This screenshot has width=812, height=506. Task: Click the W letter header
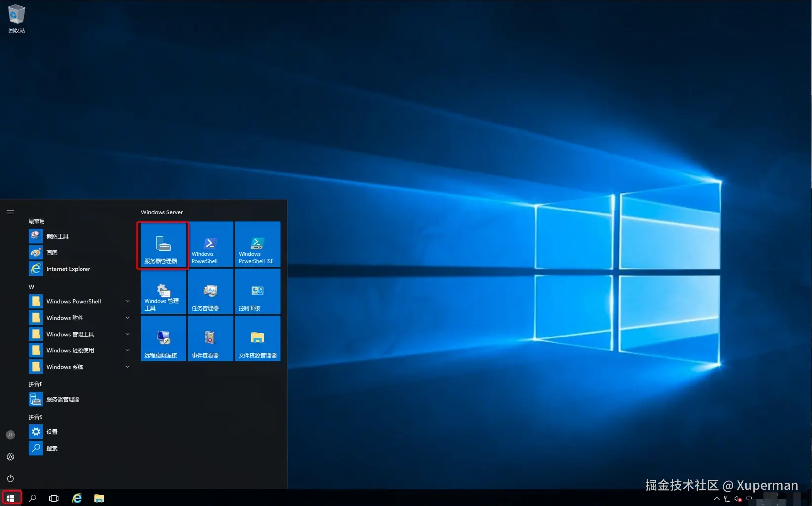click(31, 287)
